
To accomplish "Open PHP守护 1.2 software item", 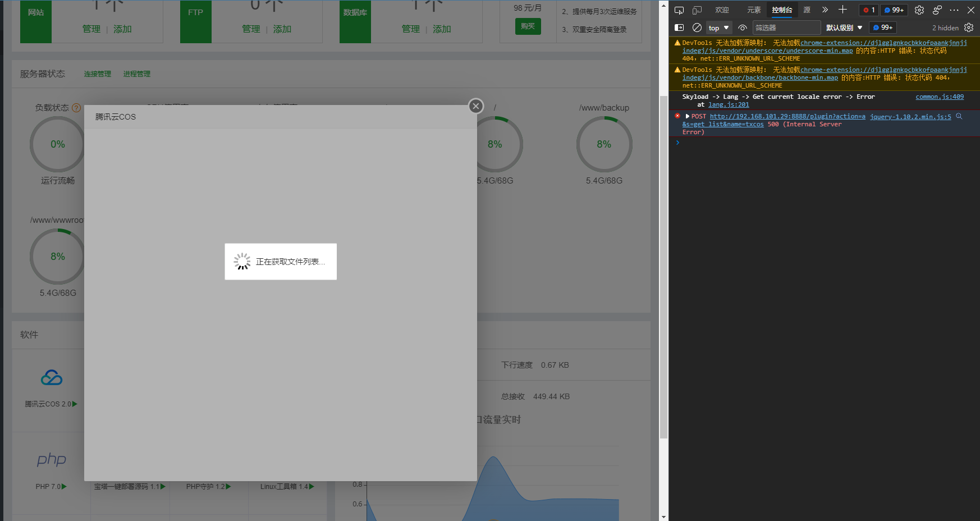I will click(x=208, y=487).
